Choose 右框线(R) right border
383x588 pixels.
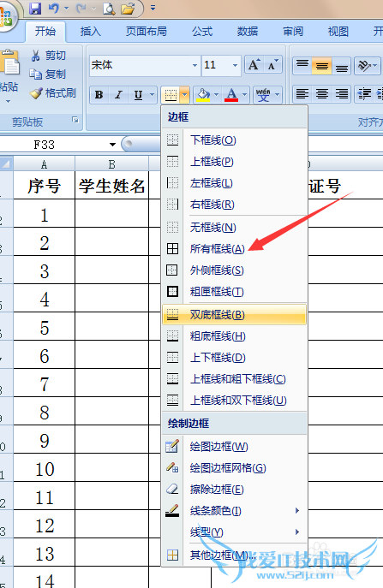235,205
